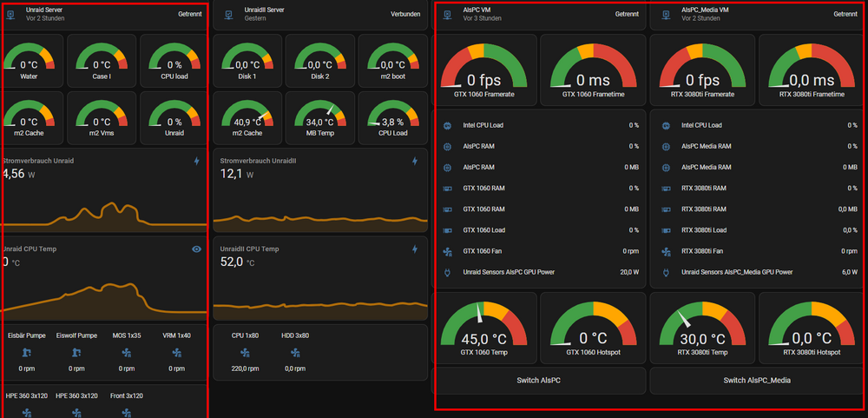The image size is (868, 418).
Task: Click the GTX 1060 Load chip icon
Action: (x=447, y=230)
